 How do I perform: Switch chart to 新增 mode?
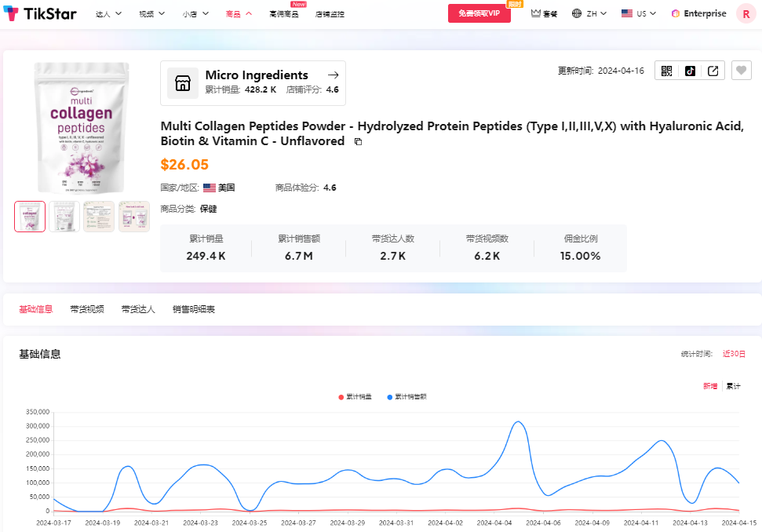point(710,386)
